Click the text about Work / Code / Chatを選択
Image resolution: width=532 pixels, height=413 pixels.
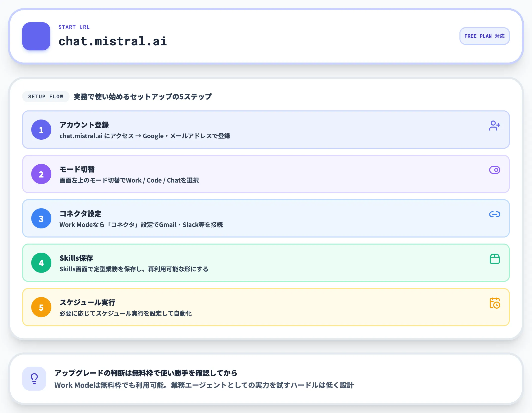pos(129,180)
